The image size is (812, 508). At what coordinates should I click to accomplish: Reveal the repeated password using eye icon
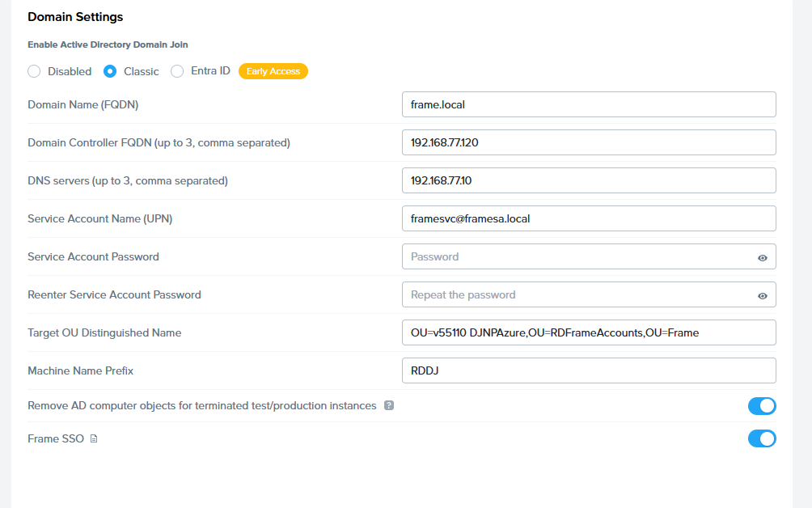762,295
